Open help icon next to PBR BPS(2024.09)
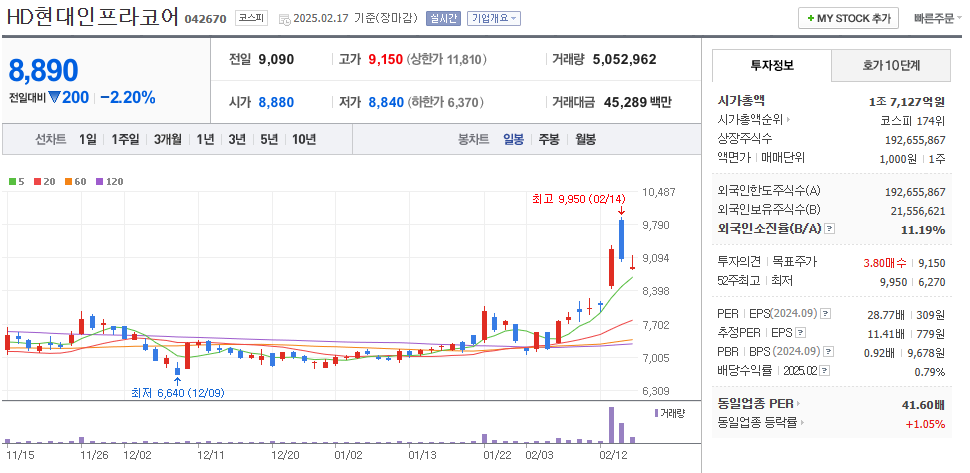Image resolution: width=970 pixels, height=473 pixels. point(829,352)
